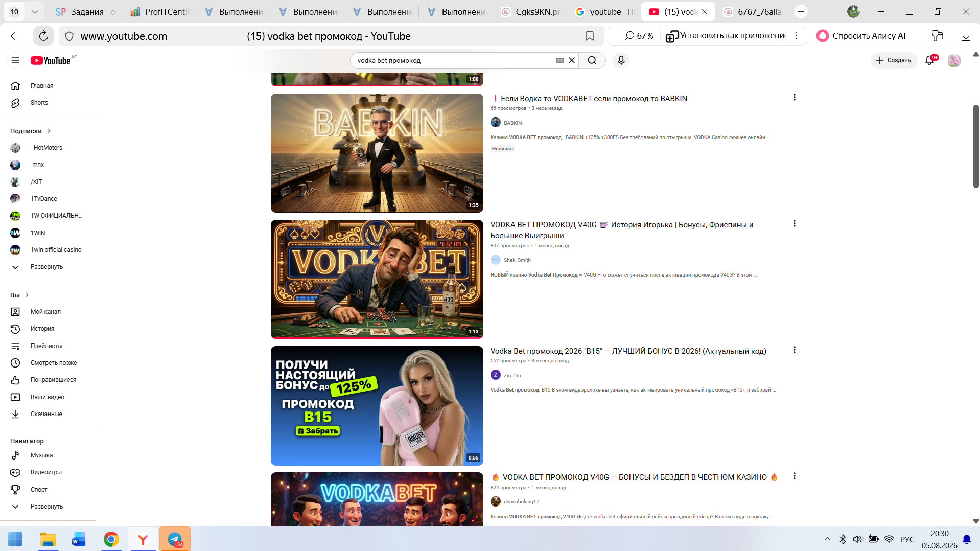This screenshot has width=980, height=551.
Task: Open more options for BABKIN video
Action: [x=794, y=97]
